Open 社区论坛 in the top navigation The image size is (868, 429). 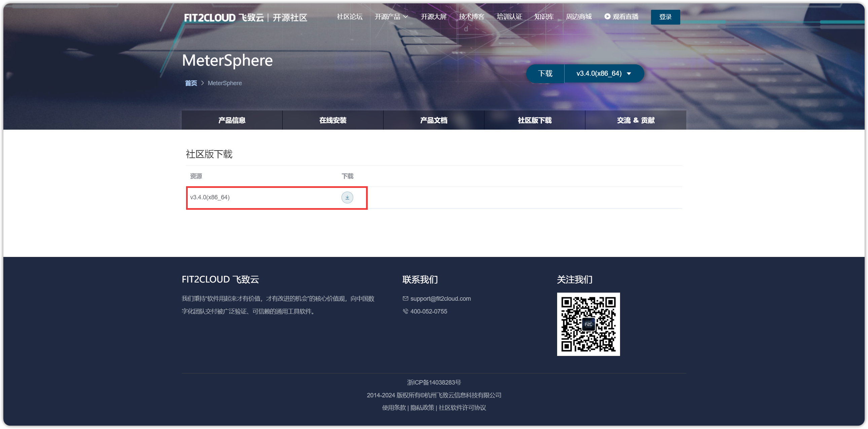(x=350, y=17)
